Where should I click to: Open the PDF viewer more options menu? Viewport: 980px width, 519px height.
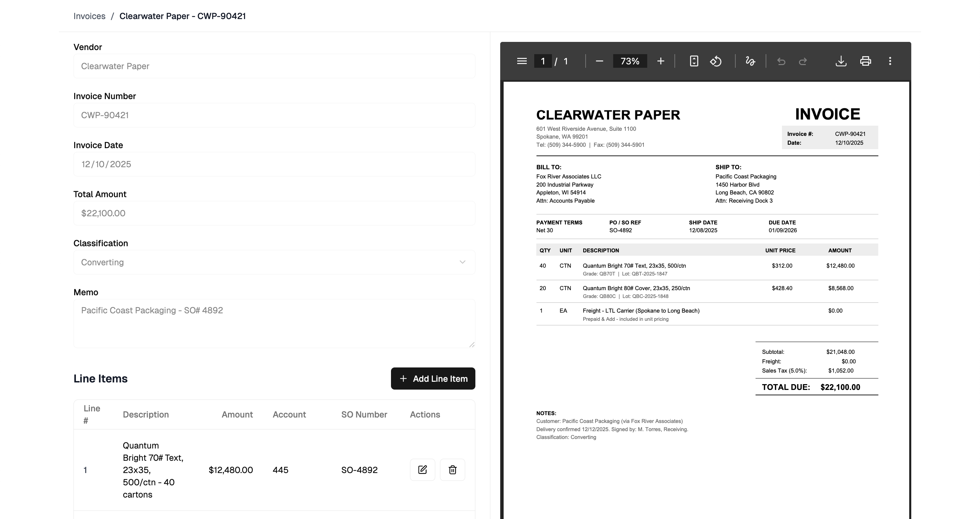[x=890, y=61]
